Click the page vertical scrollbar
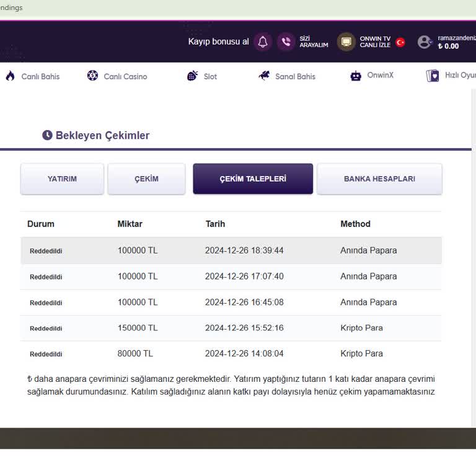Screen dimensions: 476x476 [474, 258]
